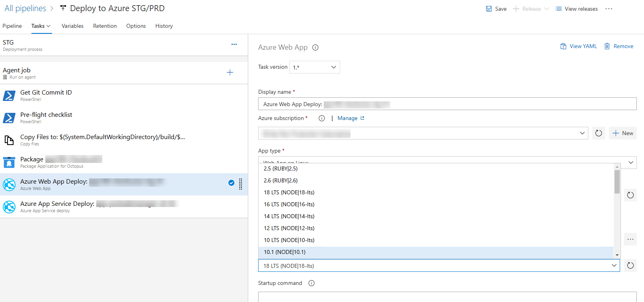Select 10.1 (NODE|10.1) runtime option
644x302 pixels.
click(436, 252)
